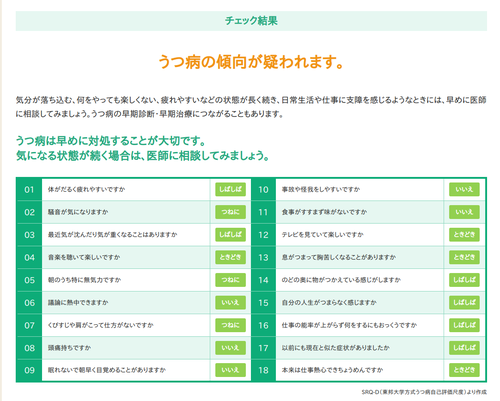This screenshot has height=401, width=500.
Task: Click question text 食事がすすまず味がないですか
Action: pos(324,212)
